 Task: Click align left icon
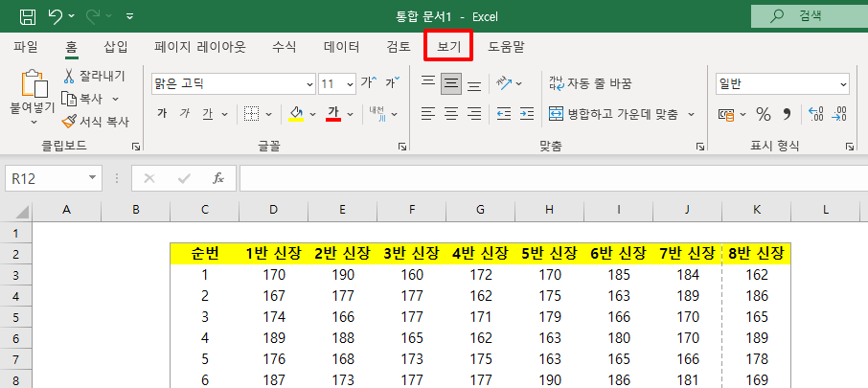428,114
